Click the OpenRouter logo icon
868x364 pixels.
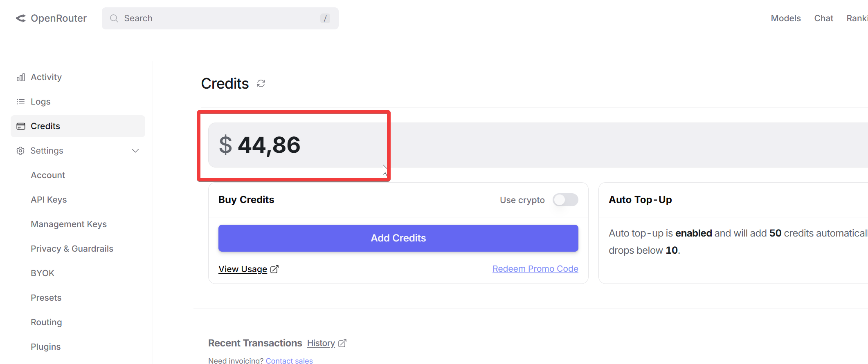(x=20, y=18)
